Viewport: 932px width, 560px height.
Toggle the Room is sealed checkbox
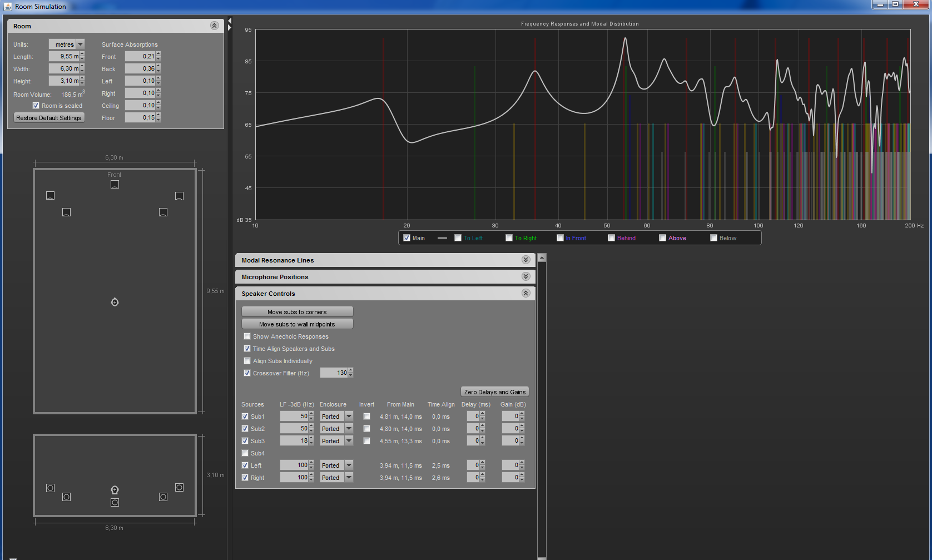[x=36, y=106]
